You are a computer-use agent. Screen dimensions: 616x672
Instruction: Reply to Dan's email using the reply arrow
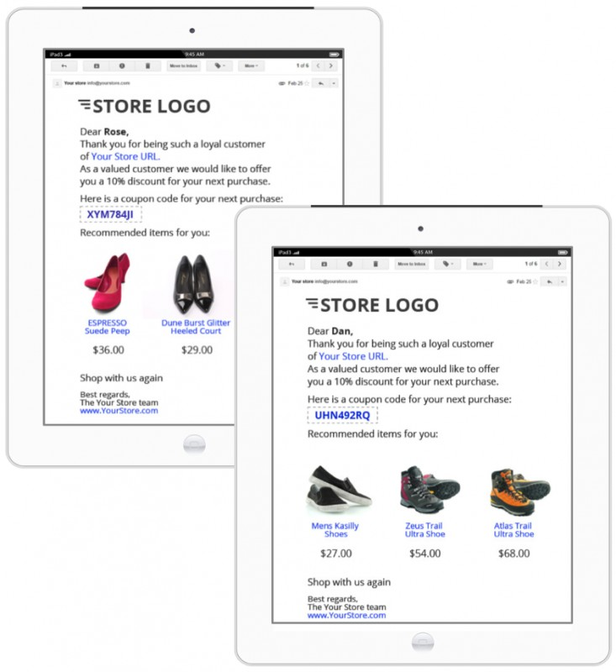[x=549, y=281]
